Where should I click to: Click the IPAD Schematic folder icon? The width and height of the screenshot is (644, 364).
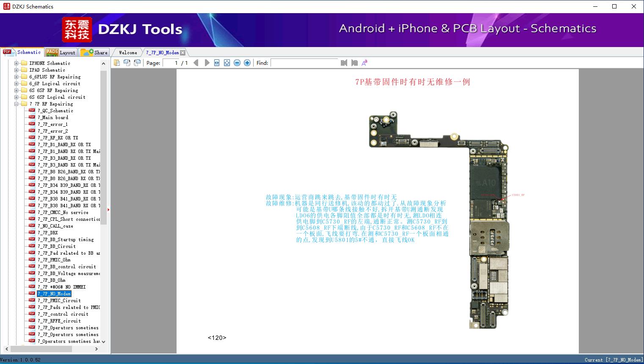[x=24, y=70]
